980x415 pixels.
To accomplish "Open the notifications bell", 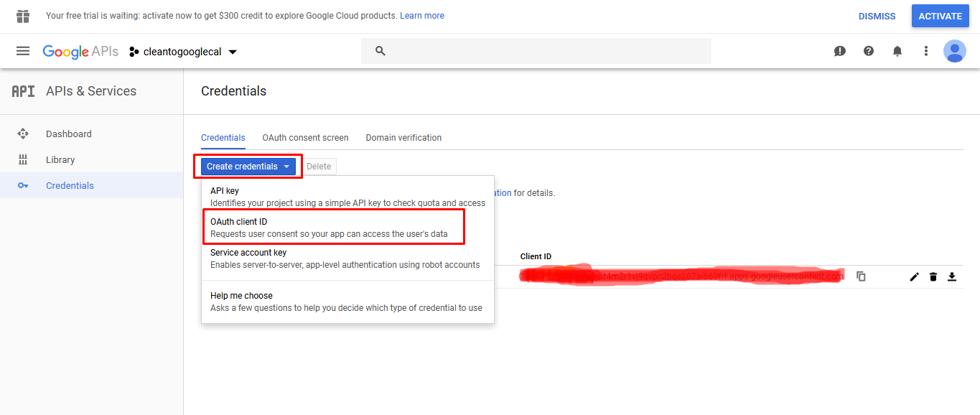I will click(897, 51).
